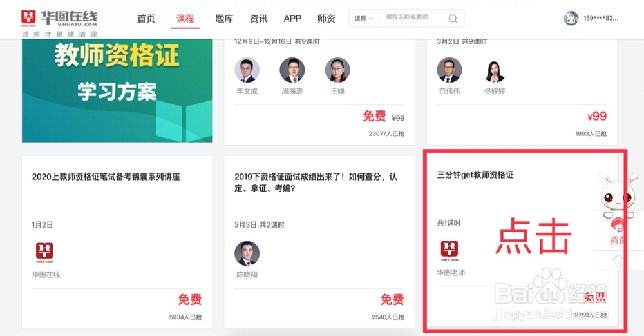Open the APP navigation item
644x336 pixels.
tap(292, 19)
